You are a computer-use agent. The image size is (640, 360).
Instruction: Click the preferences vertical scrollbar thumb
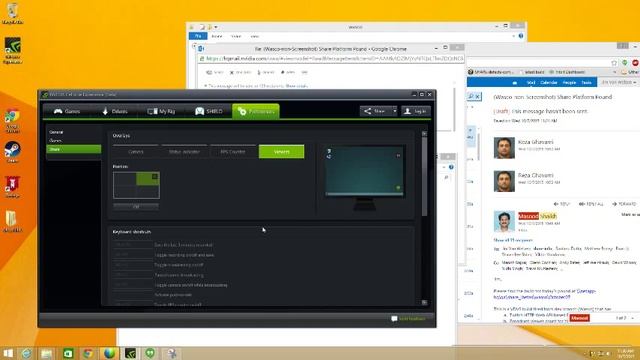point(424,176)
